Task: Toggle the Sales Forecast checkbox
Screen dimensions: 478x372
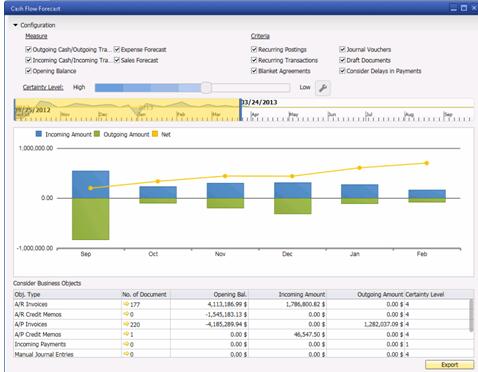Action: [x=117, y=60]
